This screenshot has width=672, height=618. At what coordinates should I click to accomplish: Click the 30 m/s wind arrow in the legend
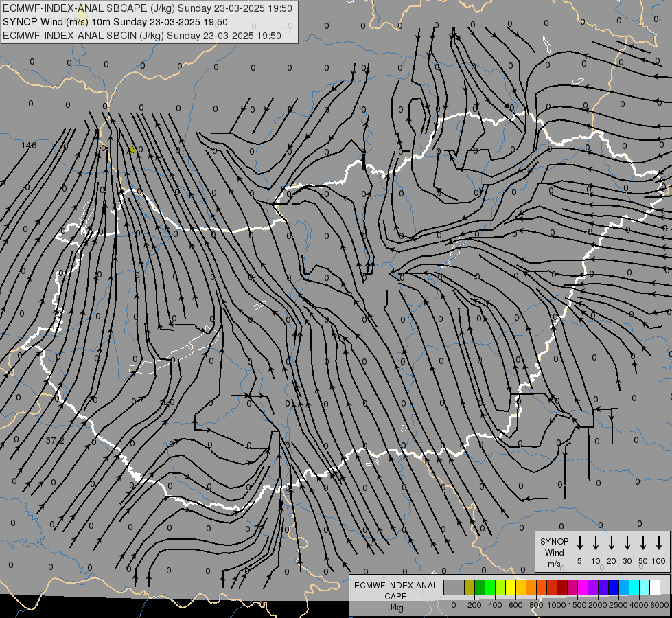[627, 543]
